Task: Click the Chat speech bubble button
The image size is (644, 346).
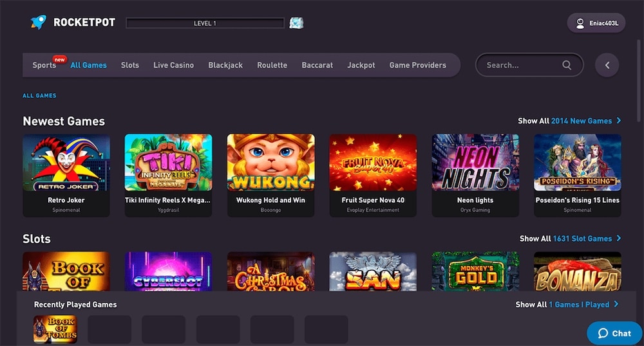Action: (x=614, y=333)
